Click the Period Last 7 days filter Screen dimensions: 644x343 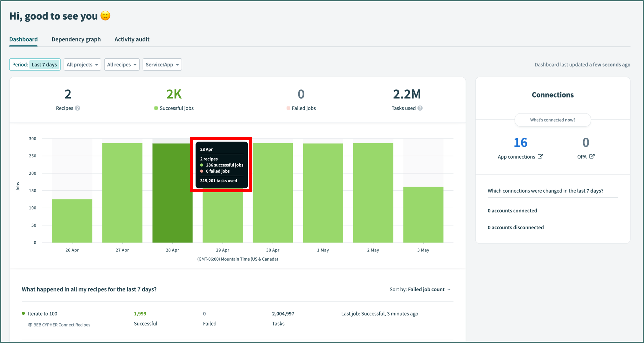35,64
